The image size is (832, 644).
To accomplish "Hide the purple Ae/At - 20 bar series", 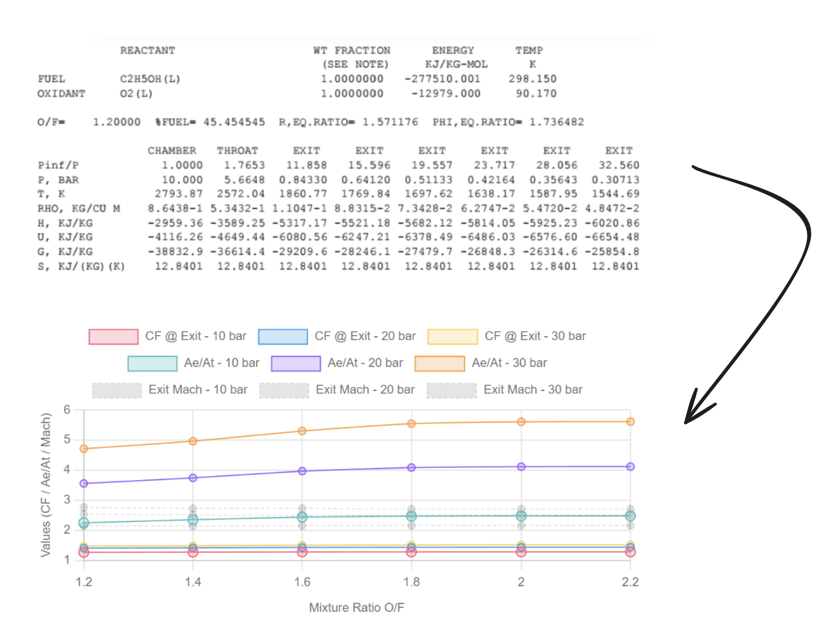I will point(296,363).
